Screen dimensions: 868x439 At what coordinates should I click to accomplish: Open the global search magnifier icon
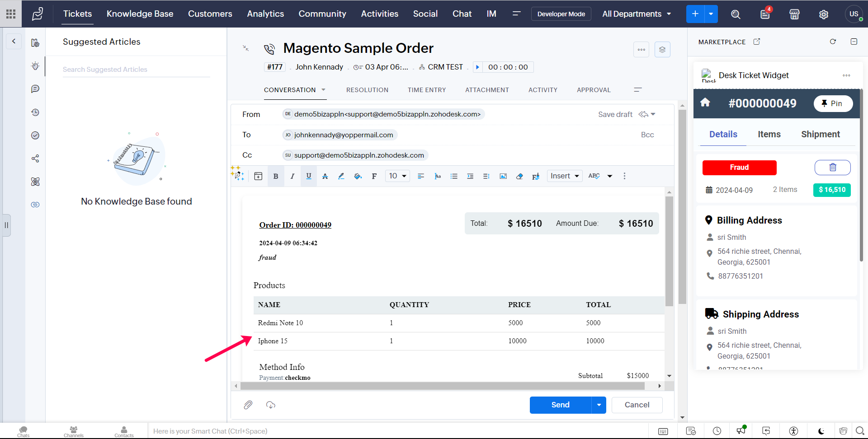(736, 14)
